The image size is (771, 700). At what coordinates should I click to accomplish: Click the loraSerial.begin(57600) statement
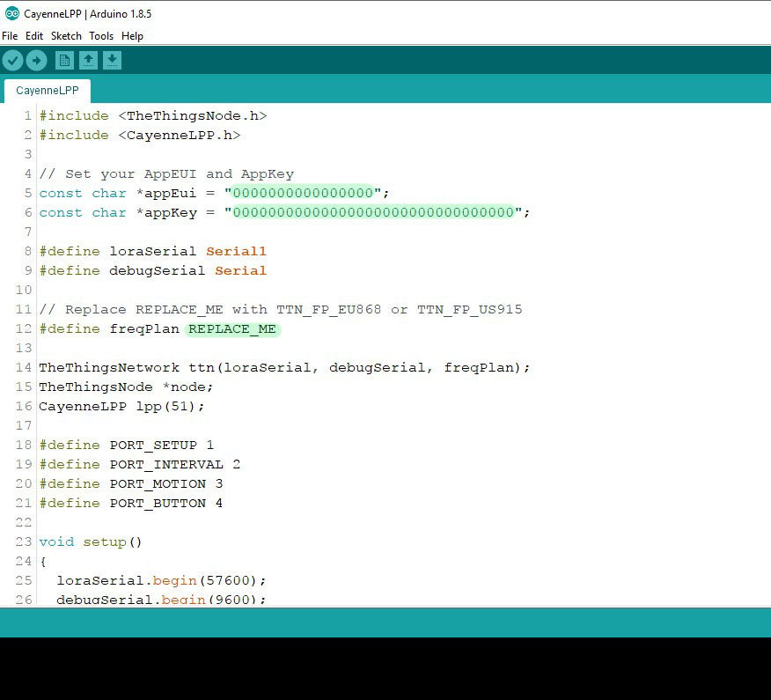pyautogui.click(x=161, y=581)
